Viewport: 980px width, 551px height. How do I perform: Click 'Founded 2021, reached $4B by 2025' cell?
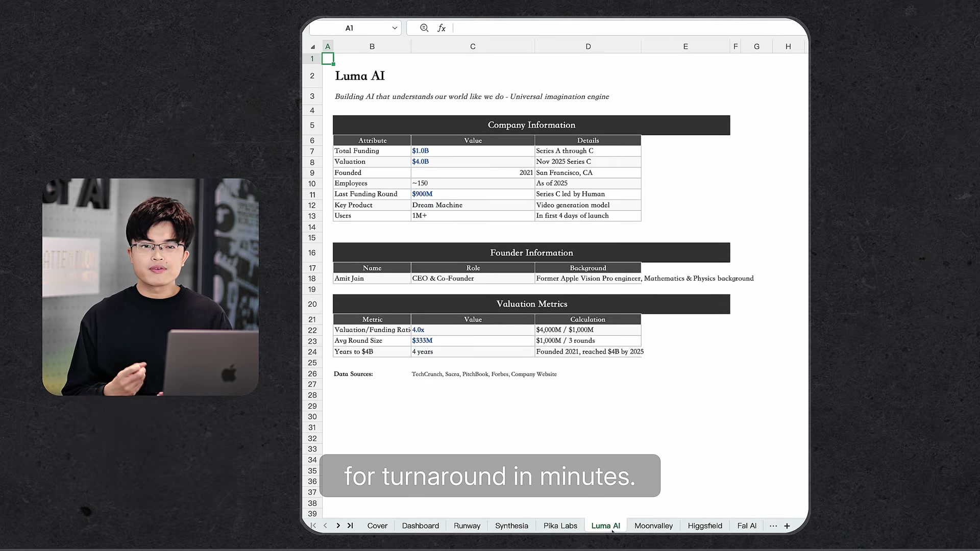[588, 352]
